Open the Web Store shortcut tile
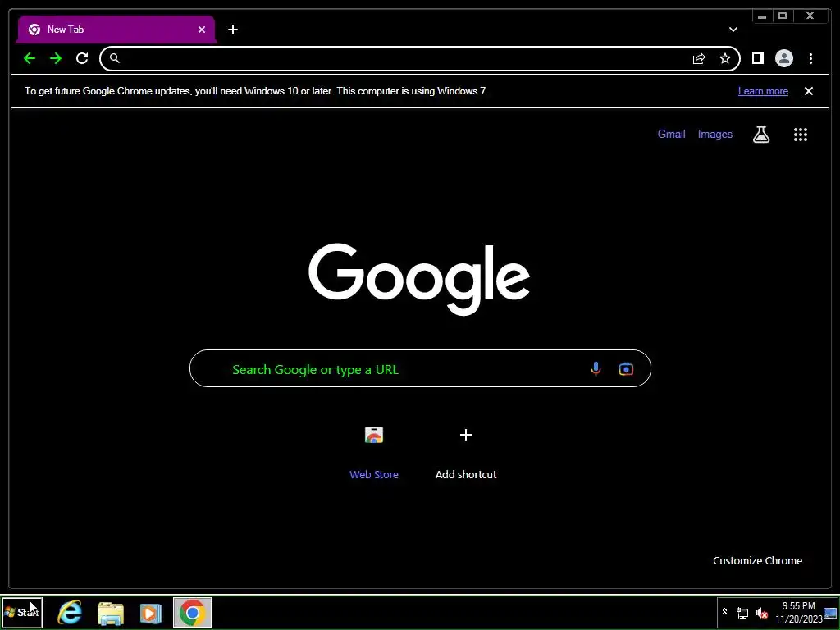 pyautogui.click(x=374, y=453)
